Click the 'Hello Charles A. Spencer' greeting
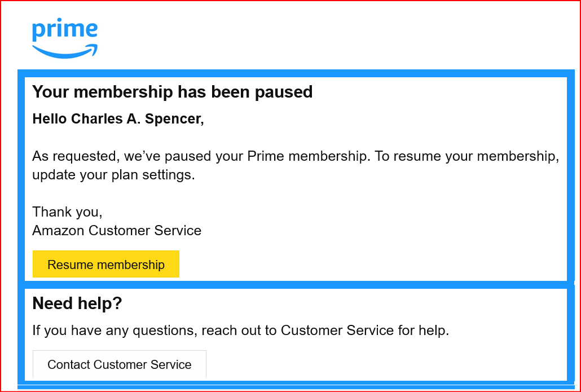The height and width of the screenshot is (392, 581). coord(118,119)
